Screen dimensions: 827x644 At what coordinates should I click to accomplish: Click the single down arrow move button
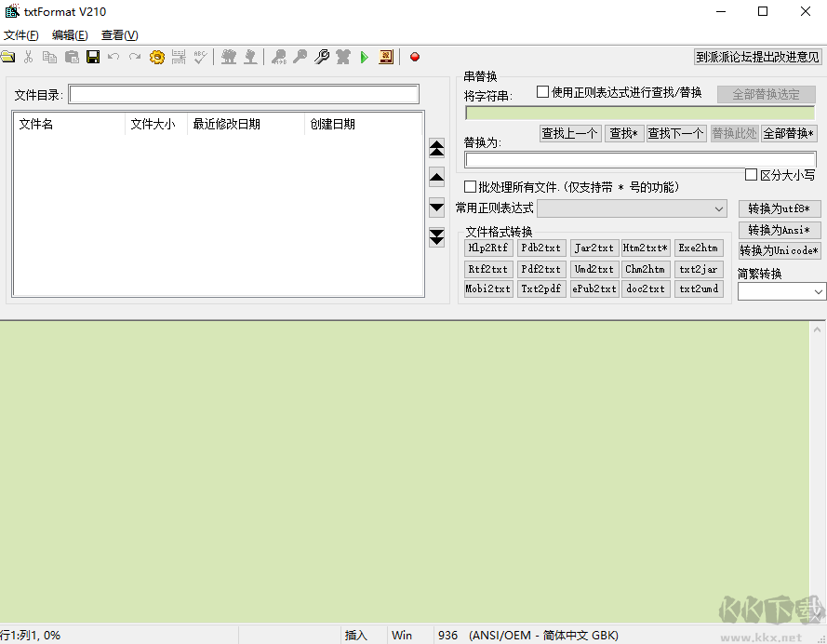tap(436, 207)
